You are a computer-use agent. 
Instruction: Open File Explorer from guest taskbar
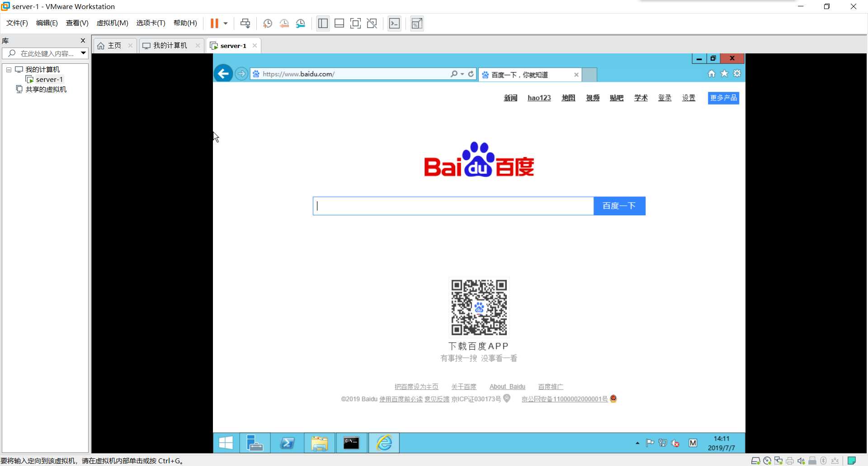[319, 443]
